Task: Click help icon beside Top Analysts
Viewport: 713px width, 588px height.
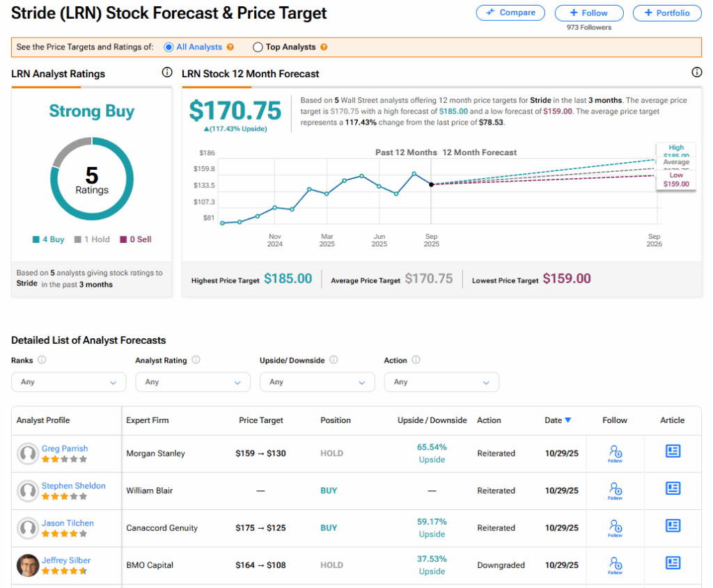Action: tap(324, 47)
